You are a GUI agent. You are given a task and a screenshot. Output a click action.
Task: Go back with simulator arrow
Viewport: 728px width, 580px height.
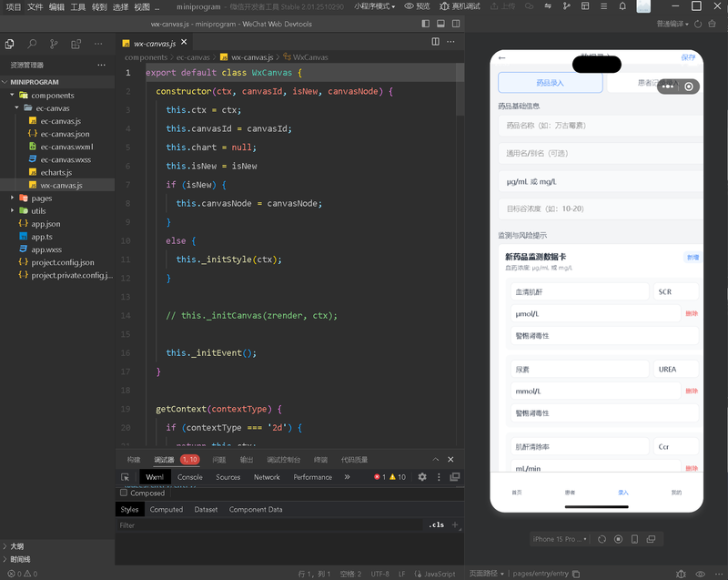pos(502,57)
